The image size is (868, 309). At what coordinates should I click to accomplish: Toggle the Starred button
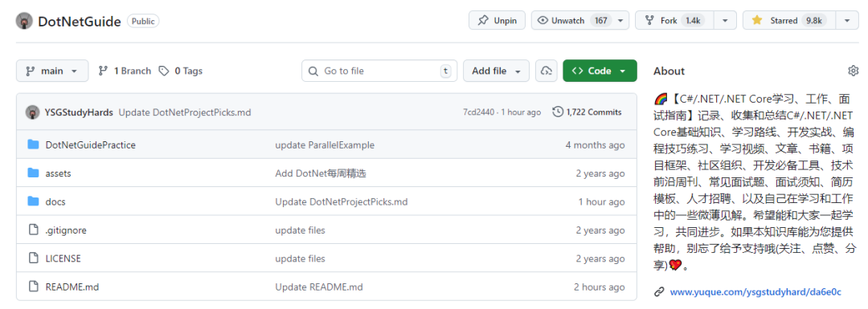pyautogui.click(x=789, y=20)
